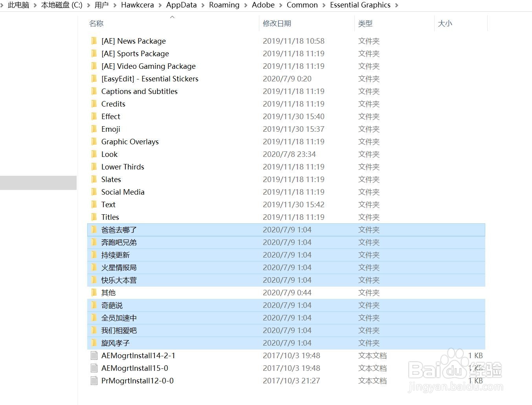The height and width of the screenshot is (405, 532).
Task: Select the 其他 folder icon
Action: 94,293
